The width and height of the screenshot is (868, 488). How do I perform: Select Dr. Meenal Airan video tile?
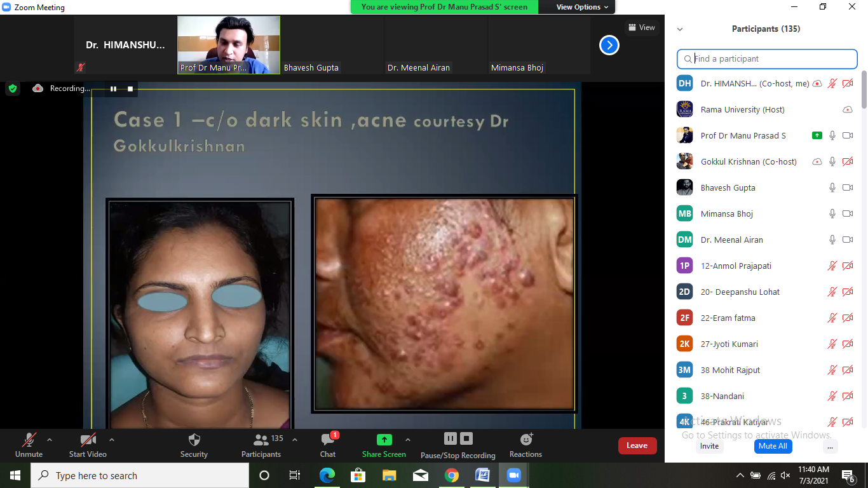436,45
